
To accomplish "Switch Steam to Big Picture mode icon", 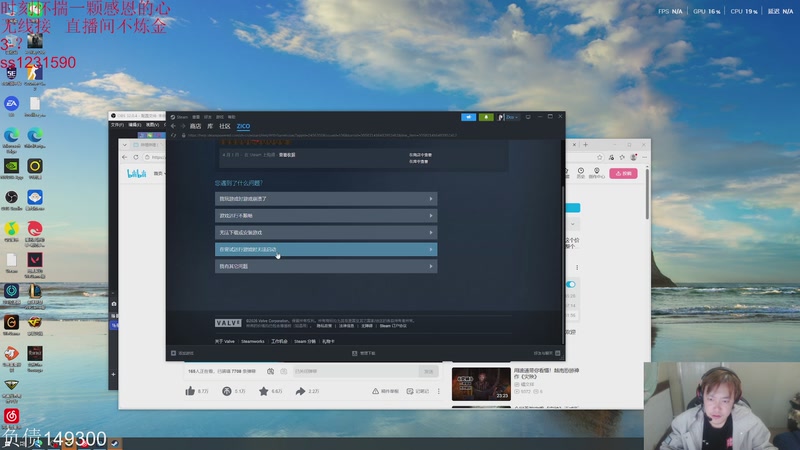I will (x=528, y=117).
